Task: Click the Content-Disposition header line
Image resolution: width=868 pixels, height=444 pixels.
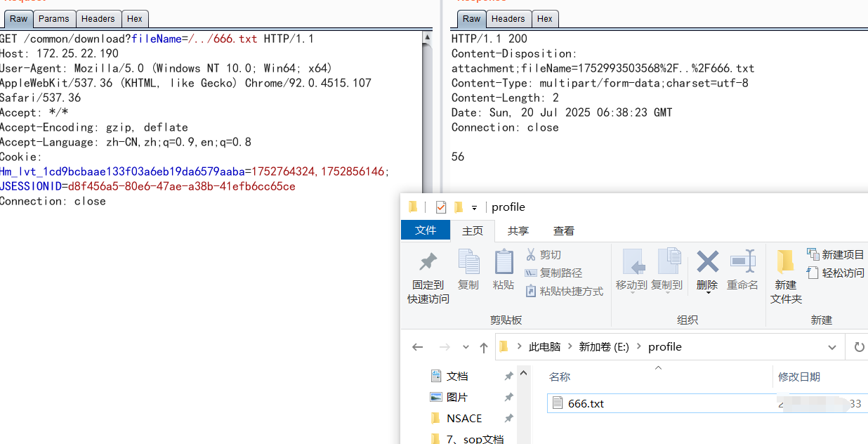Action: pyautogui.click(x=514, y=53)
